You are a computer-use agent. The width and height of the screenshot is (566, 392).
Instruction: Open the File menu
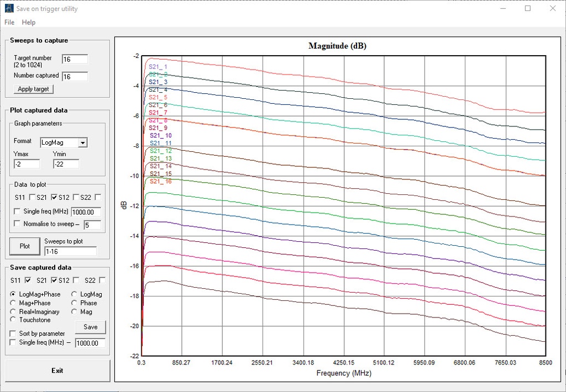click(9, 22)
